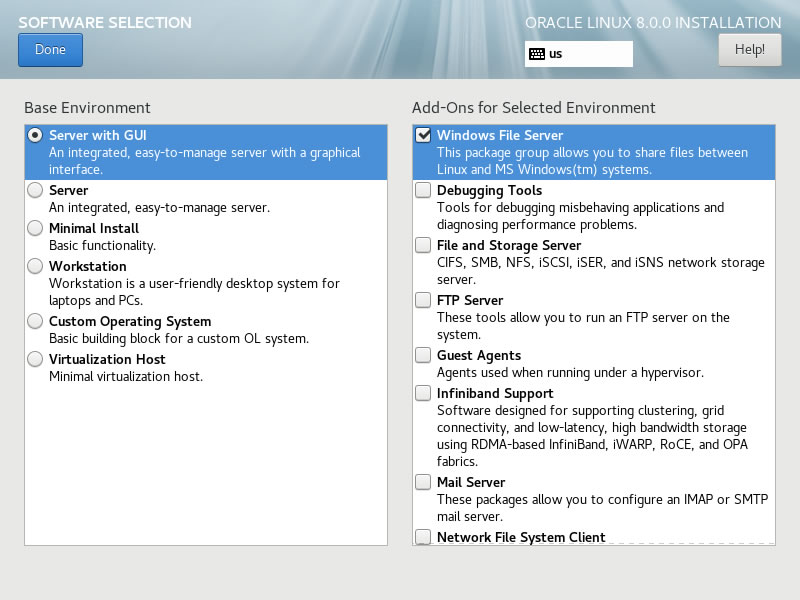Tick the Guest Agents checkbox

423,355
